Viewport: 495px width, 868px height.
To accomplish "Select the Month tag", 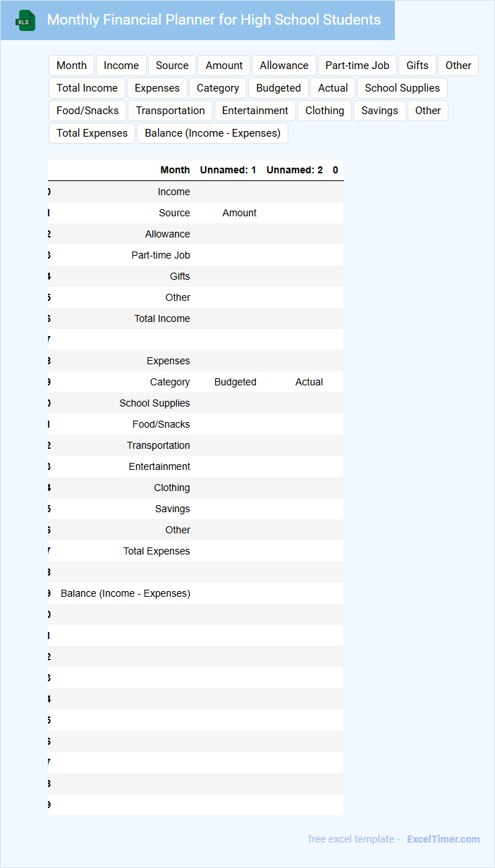I will (71, 66).
